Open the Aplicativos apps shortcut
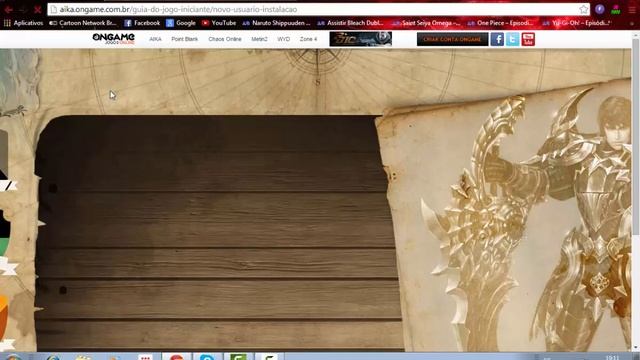The width and height of the screenshot is (640, 360). pos(23,23)
